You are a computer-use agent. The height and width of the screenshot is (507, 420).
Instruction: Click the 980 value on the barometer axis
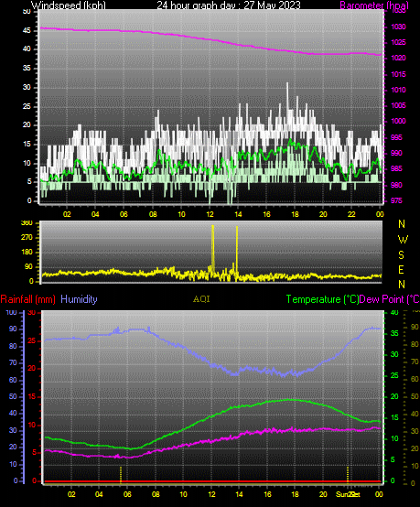coord(396,185)
